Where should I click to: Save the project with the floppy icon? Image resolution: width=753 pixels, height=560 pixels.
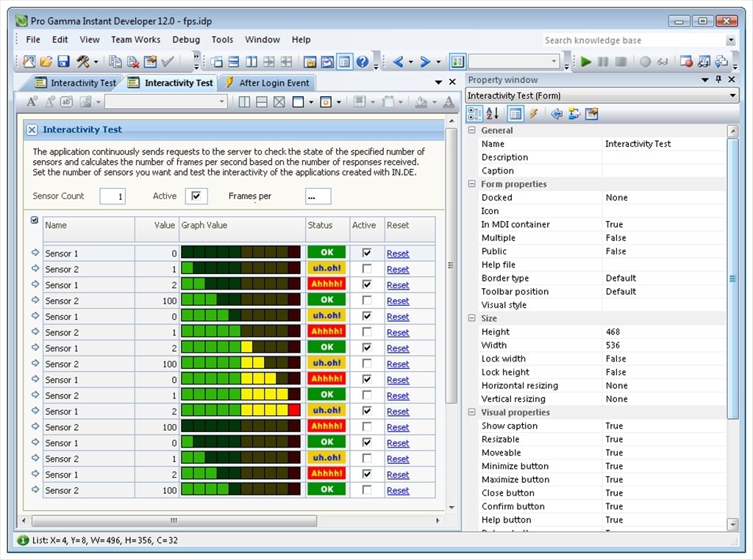coord(63,62)
